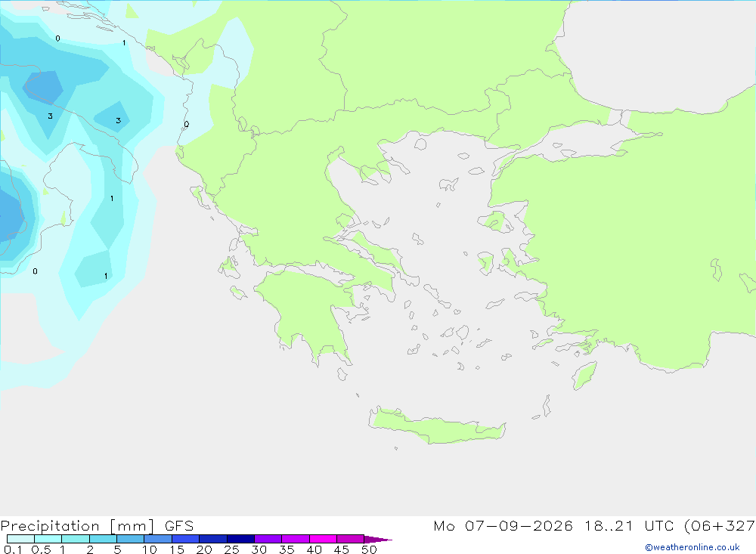Select the 40–45 mm magenta legend swatch
The height and width of the screenshot is (554, 756).
tap(323, 539)
